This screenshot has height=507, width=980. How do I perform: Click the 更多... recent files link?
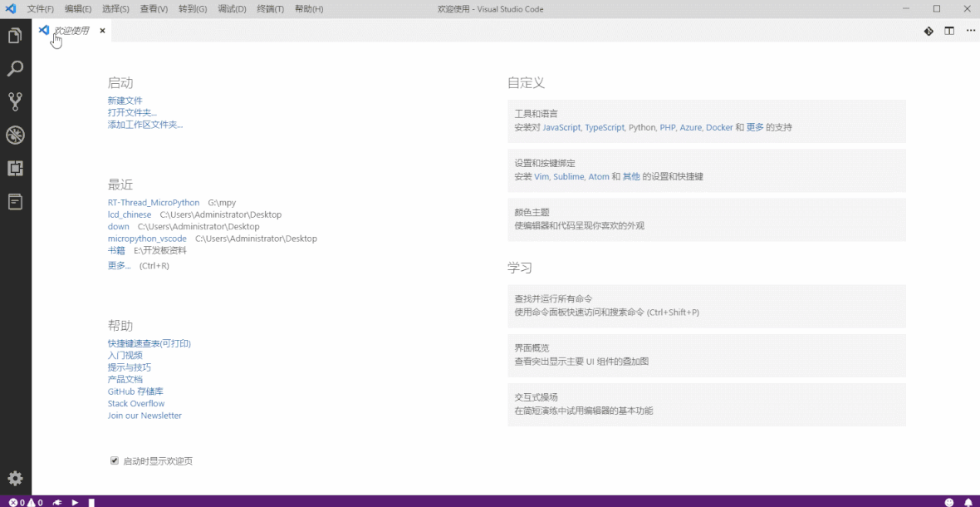(117, 265)
